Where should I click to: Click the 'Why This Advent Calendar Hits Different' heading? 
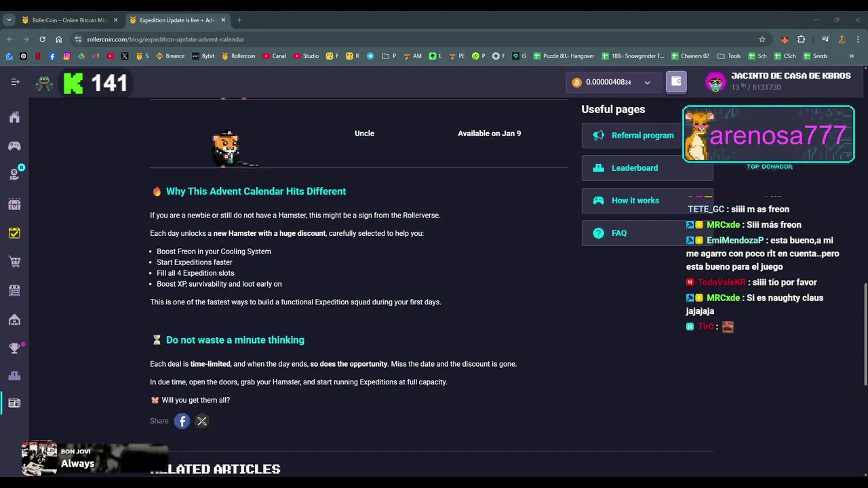[256, 191]
